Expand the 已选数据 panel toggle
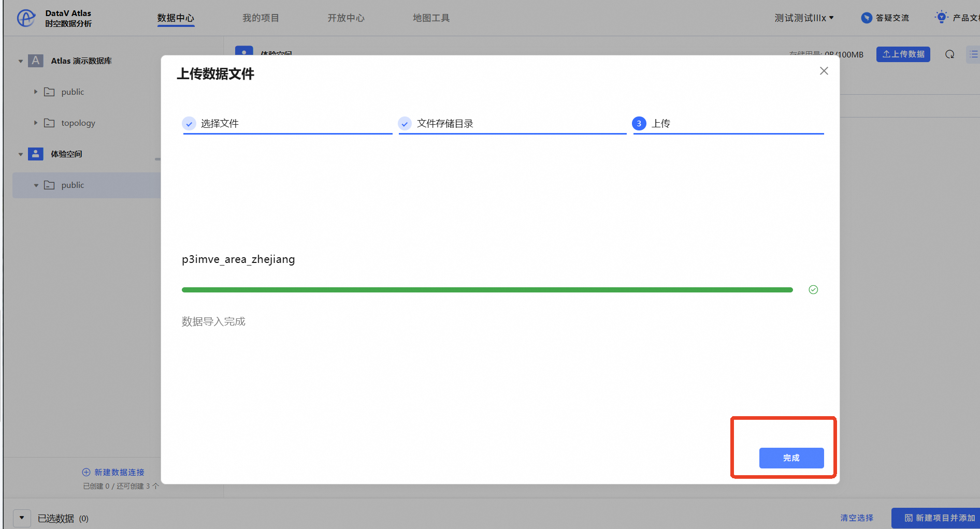 pos(22,518)
